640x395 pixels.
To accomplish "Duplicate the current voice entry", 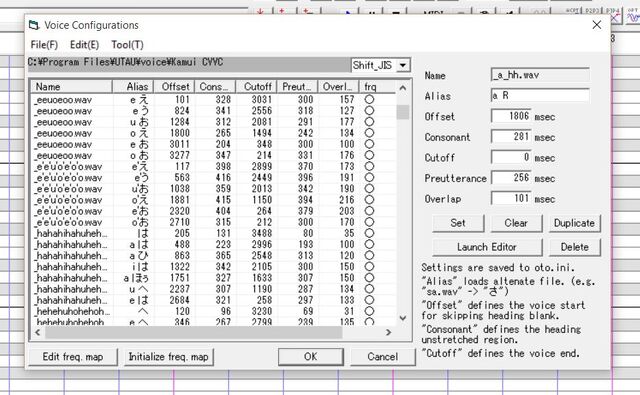I will 574,223.
